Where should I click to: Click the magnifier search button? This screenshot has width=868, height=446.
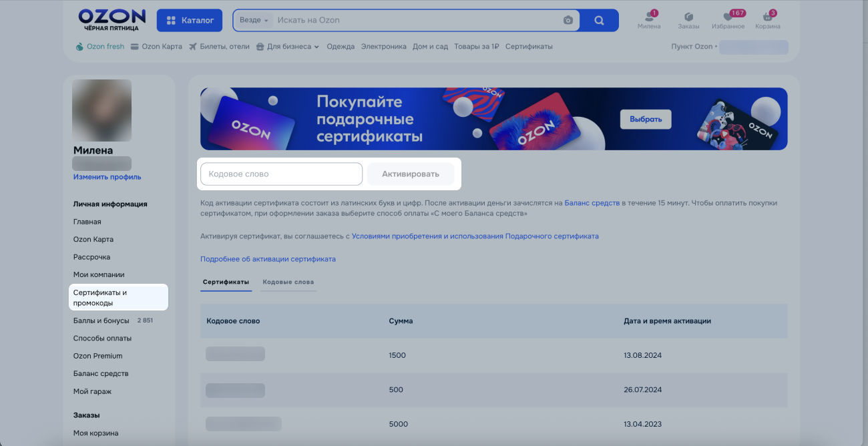599,20
